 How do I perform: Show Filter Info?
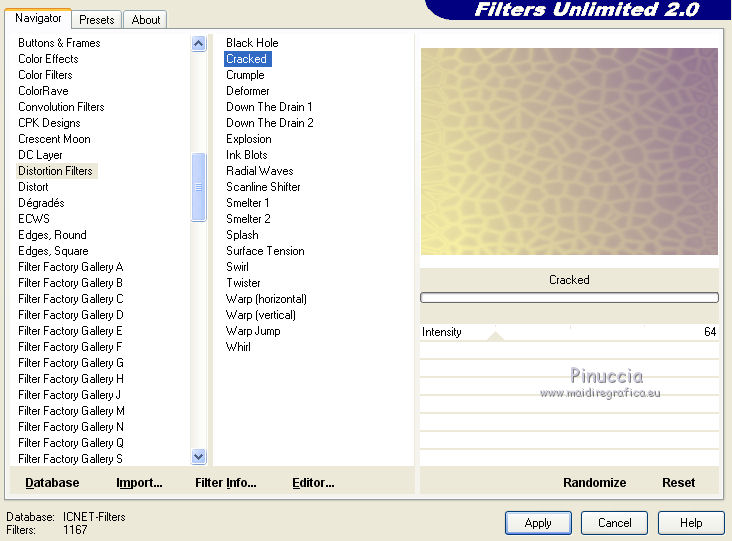point(225,483)
